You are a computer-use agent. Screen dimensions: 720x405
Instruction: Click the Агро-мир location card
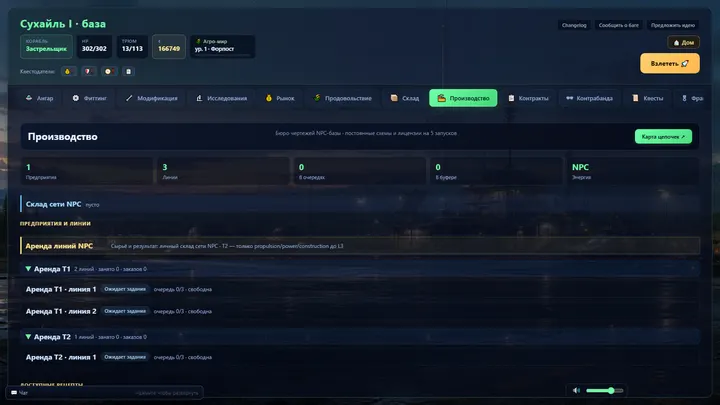click(x=222, y=46)
